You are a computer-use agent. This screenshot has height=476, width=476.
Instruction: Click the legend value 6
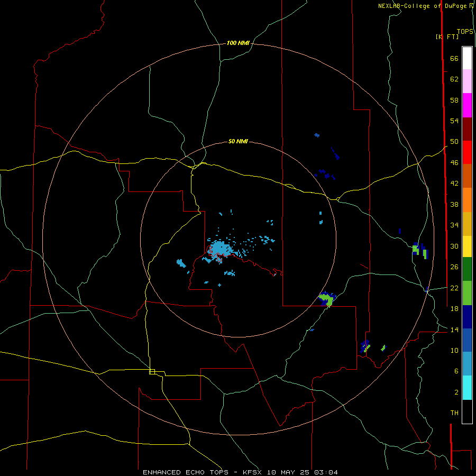click(x=456, y=371)
